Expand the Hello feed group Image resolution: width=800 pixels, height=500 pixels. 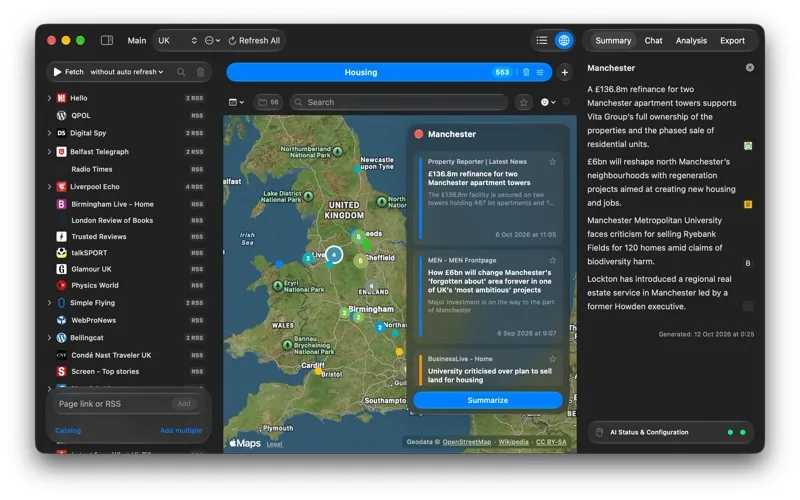point(49,98)
